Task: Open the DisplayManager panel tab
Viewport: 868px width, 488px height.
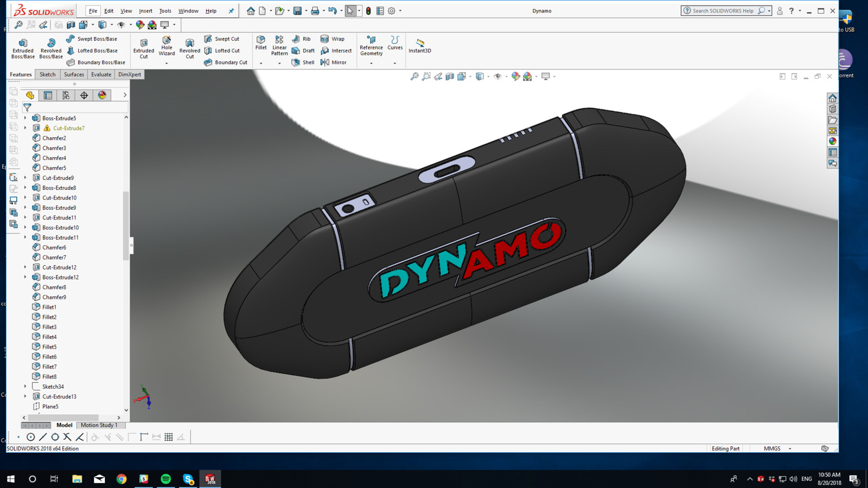Action: tap(102, 95)
